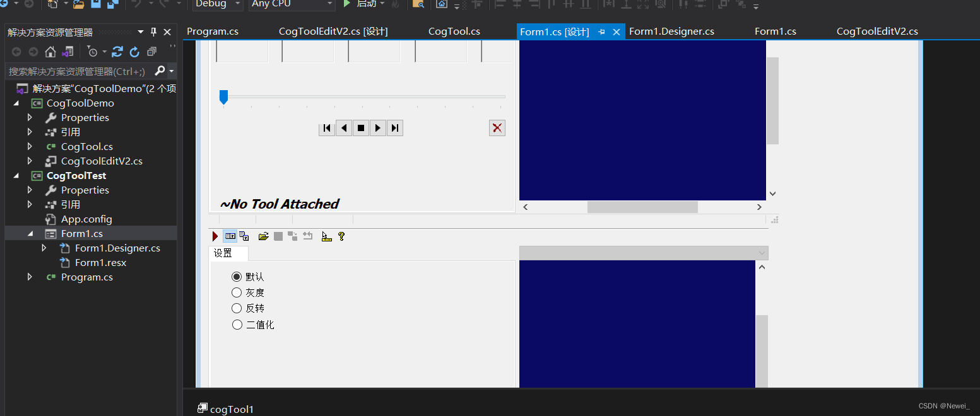Image resolution: width=980 pixels, height=416 pixels.
Task: Open a tool file via yellow folder icon
Action: pos(264,236)
